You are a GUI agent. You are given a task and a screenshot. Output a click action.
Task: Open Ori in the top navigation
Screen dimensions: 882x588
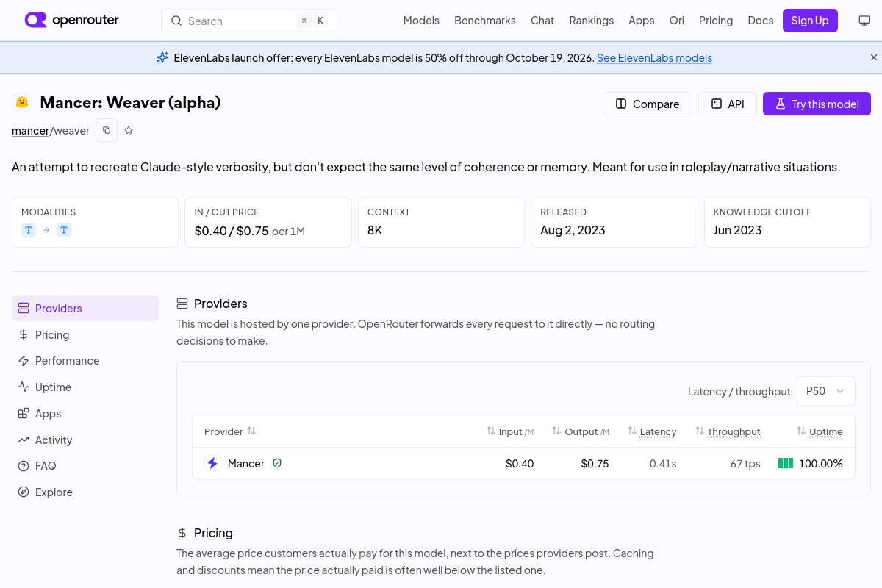(x=677, y=21)
